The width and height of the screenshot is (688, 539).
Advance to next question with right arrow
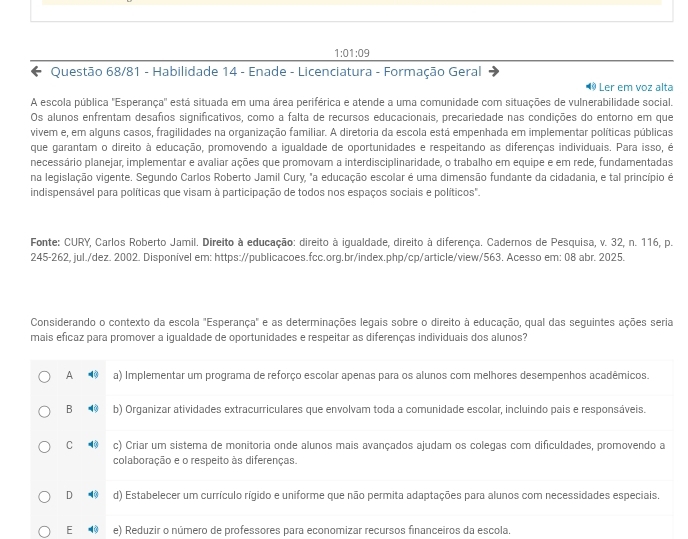pyautogui.click(x=494, y=72)
